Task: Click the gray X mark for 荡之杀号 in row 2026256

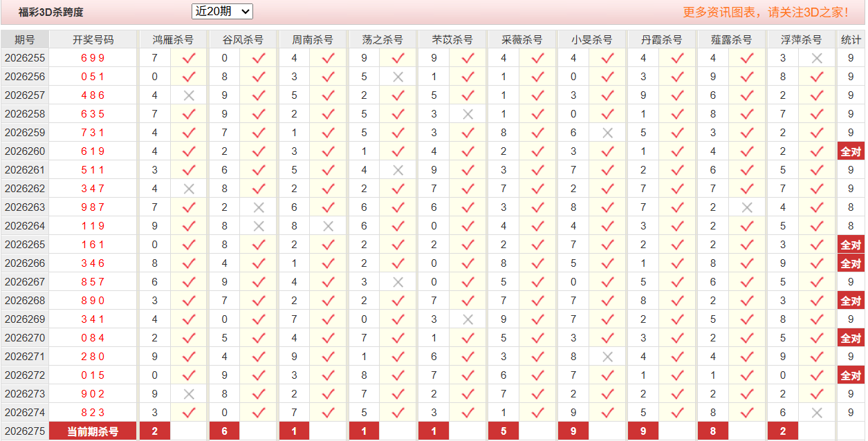Action: 398,77
